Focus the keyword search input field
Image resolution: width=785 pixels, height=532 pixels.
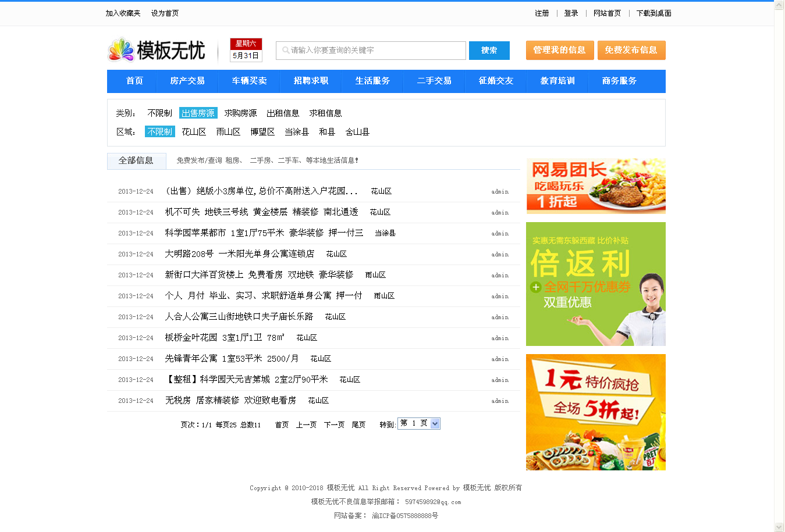click(x=375, y=51)
